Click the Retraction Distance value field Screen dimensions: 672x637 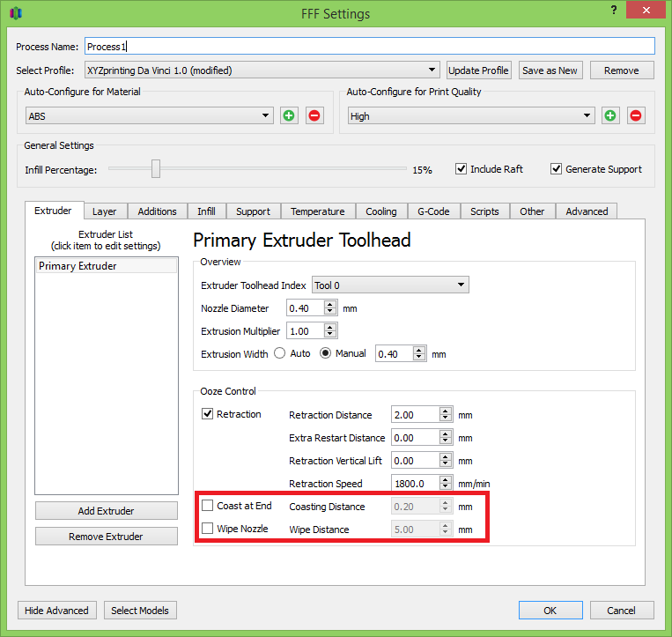tap(416, 414)
